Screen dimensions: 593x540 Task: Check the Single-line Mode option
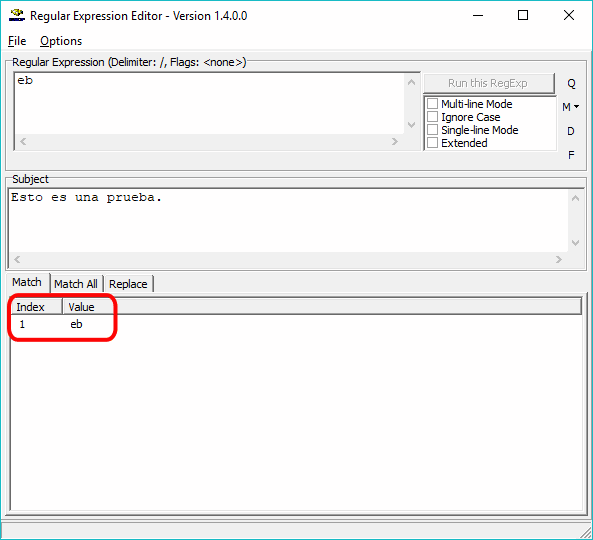coord(432,130)
